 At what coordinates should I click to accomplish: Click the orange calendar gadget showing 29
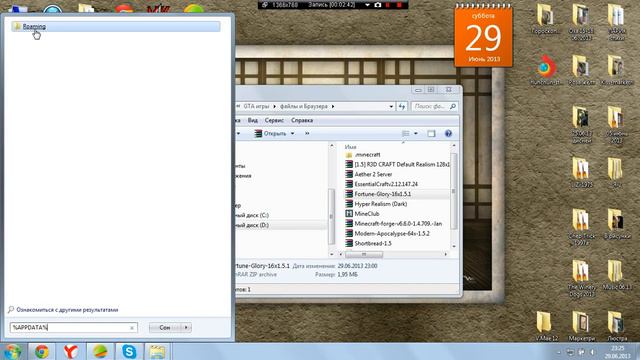pos(483,36)
